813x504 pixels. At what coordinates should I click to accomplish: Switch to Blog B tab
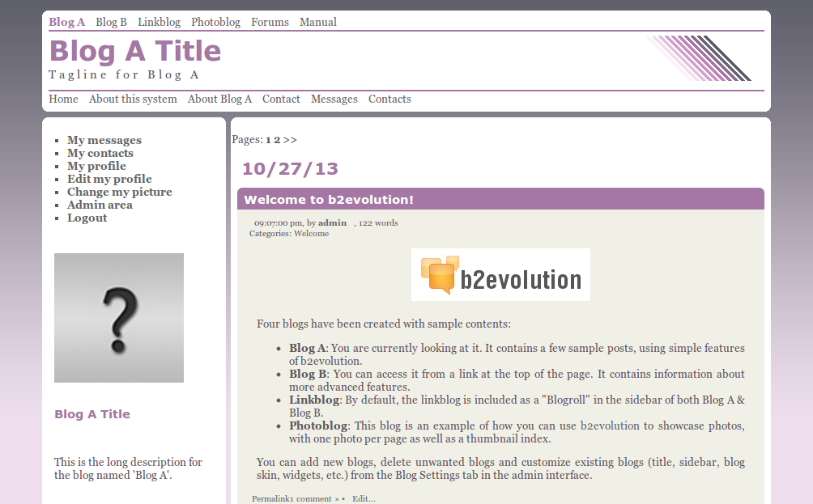pos(111,23)
